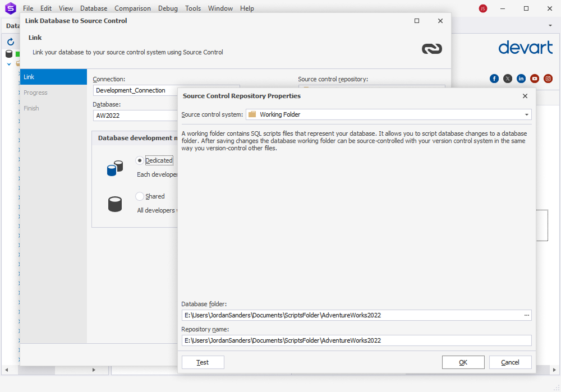Open the Instagram icon

548,79
